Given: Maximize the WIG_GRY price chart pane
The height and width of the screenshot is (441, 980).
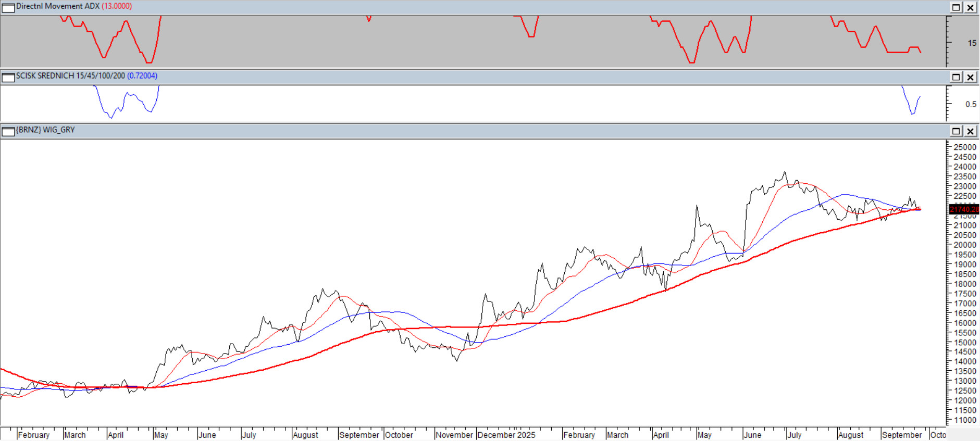Looking at the screenshot, I should click(x=956, y=131).
